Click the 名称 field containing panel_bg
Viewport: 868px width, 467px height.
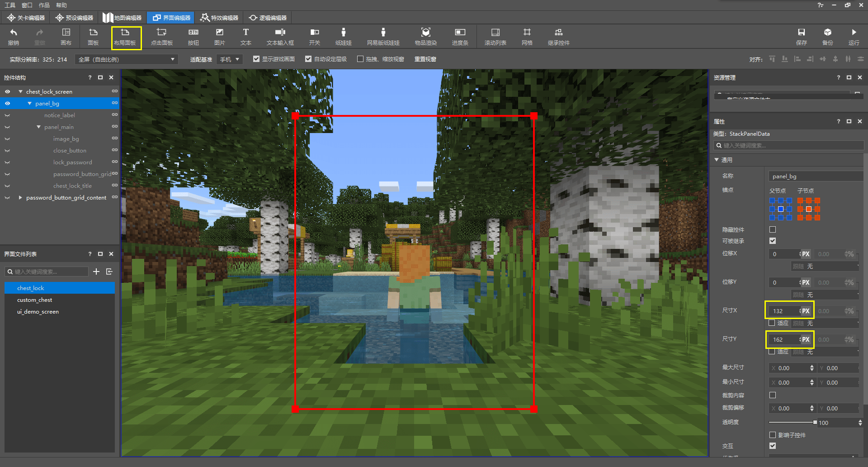[816, 176]
